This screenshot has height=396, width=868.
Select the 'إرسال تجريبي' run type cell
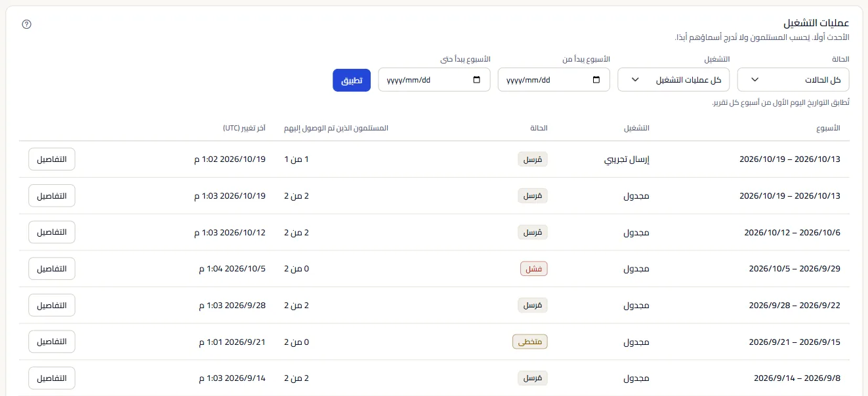pyautogui.click(x=627, y=159)
